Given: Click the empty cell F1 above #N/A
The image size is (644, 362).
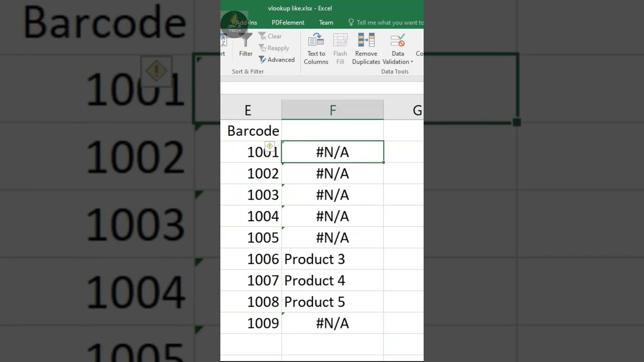Looking at the screenshot, I should click(x=333, y=131).
